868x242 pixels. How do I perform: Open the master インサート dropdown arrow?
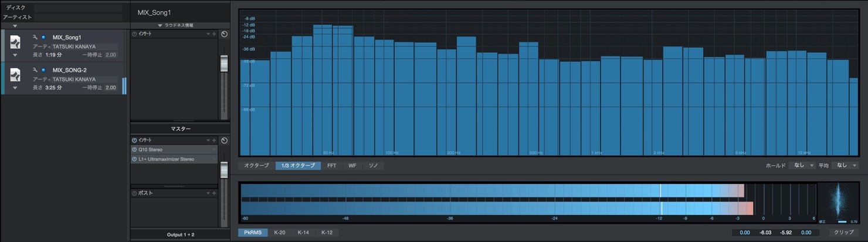click(208, 140)
